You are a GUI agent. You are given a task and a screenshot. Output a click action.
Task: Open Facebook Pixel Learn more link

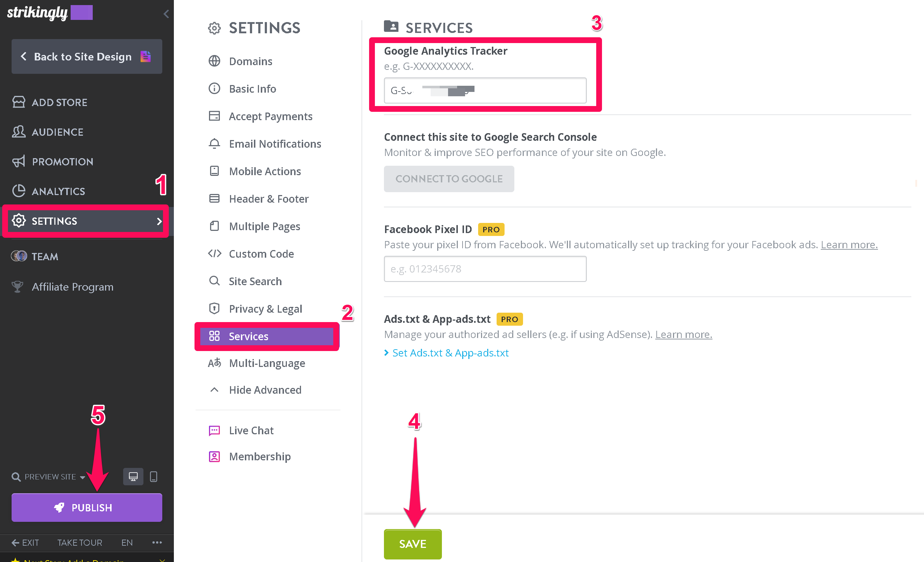[849, 245]
